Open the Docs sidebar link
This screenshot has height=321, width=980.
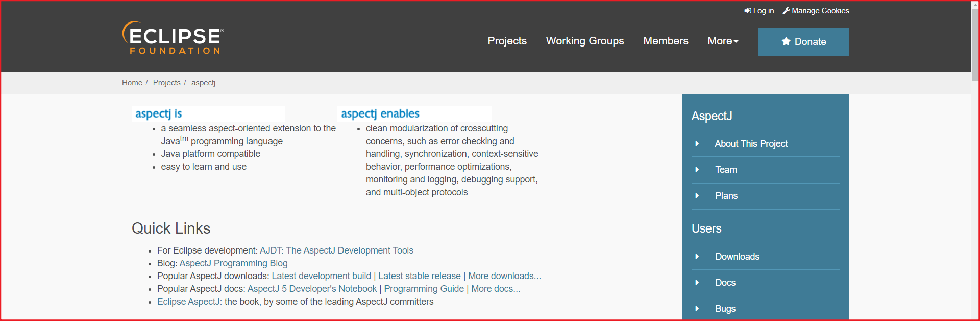725,283
